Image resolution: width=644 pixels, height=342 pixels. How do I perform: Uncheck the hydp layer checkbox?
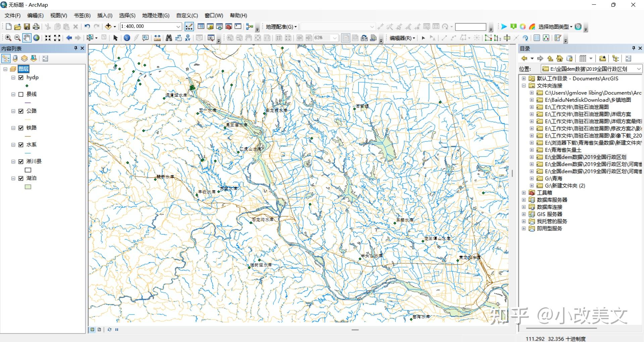click(x=21, y=78)
